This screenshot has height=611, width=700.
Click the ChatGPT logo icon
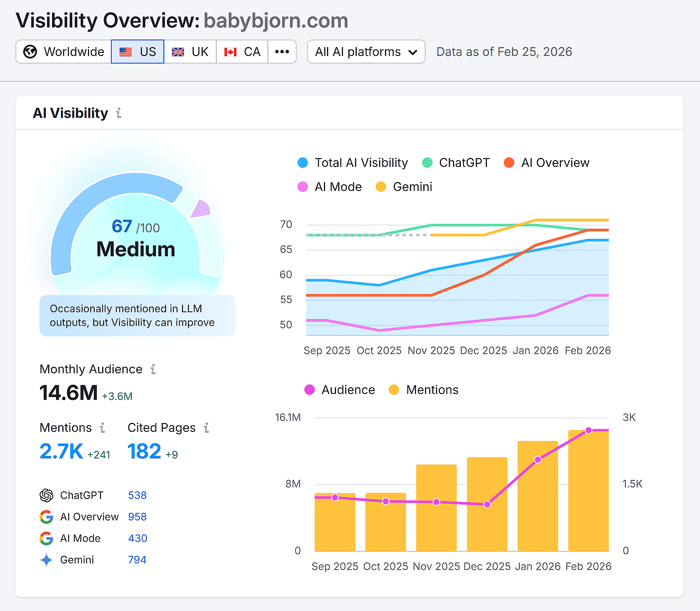pyautogui.click(x=47, y=495)
